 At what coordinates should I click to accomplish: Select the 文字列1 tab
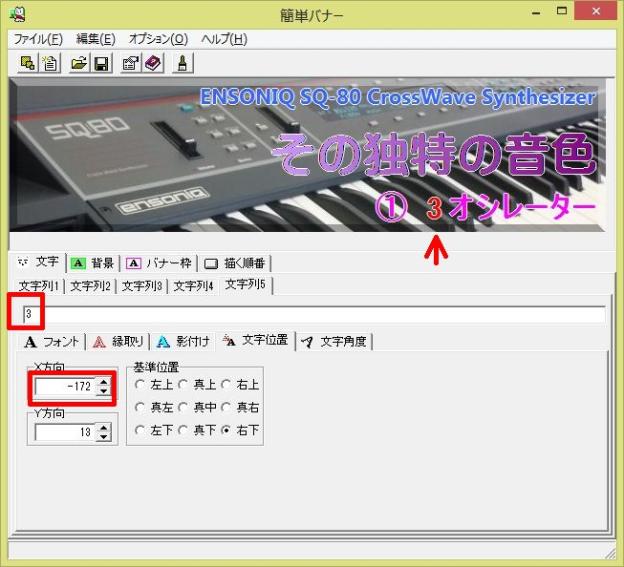[39, 286]
